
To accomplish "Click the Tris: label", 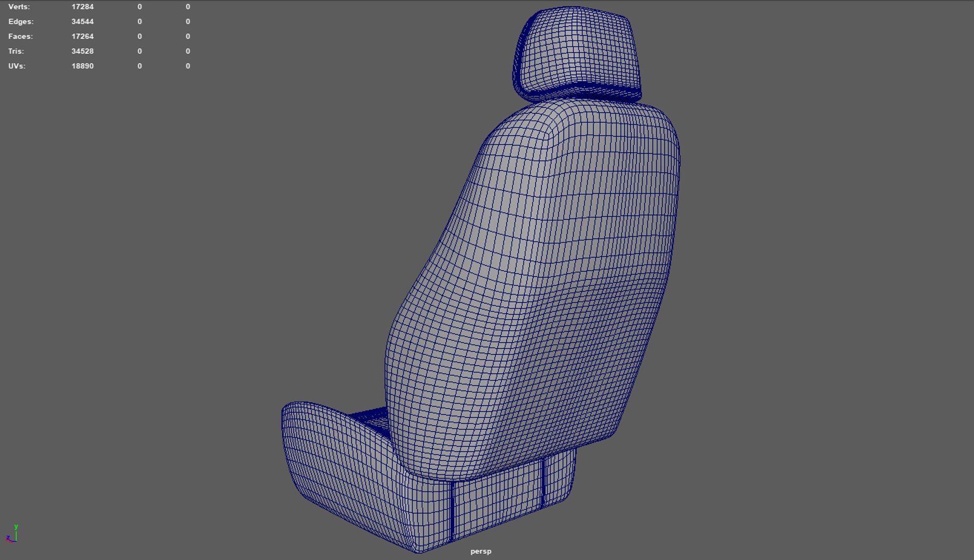I will pyautogui.click(x=16, y=51).
